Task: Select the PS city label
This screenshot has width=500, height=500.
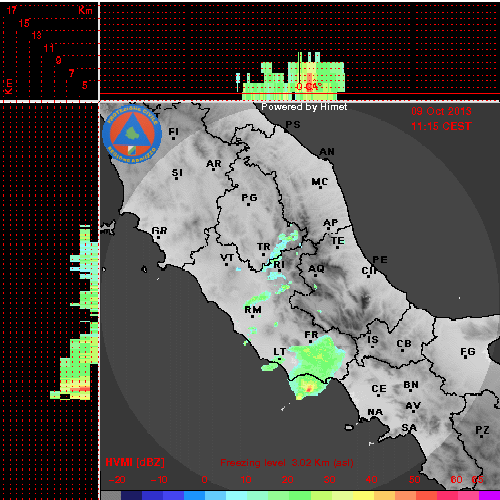Action: tap(293, 125)
